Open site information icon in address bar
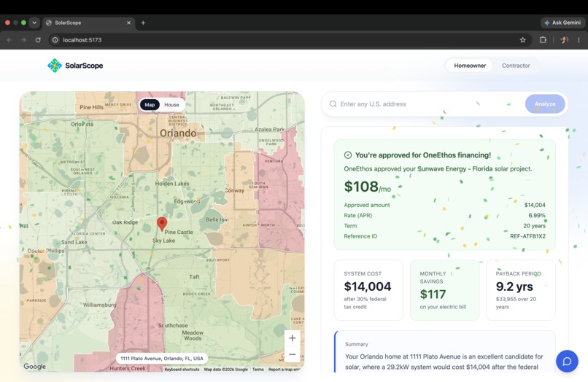Viewport: 588px width, 382px height. pos(55,40)
